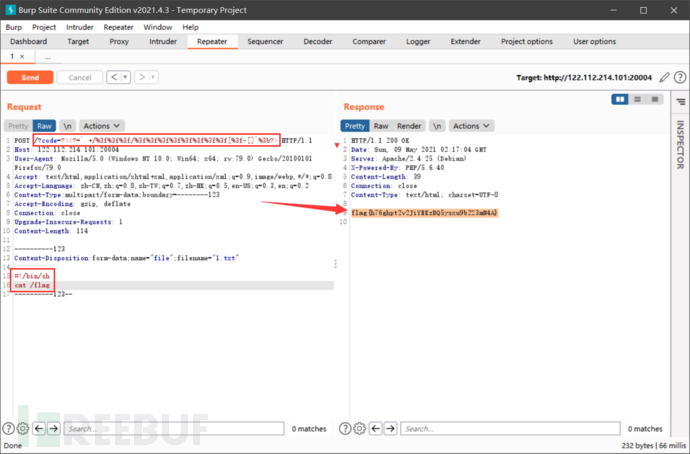Select the tabbed layout icon
Screen dimensions: 690x454
tap(655, 99)
